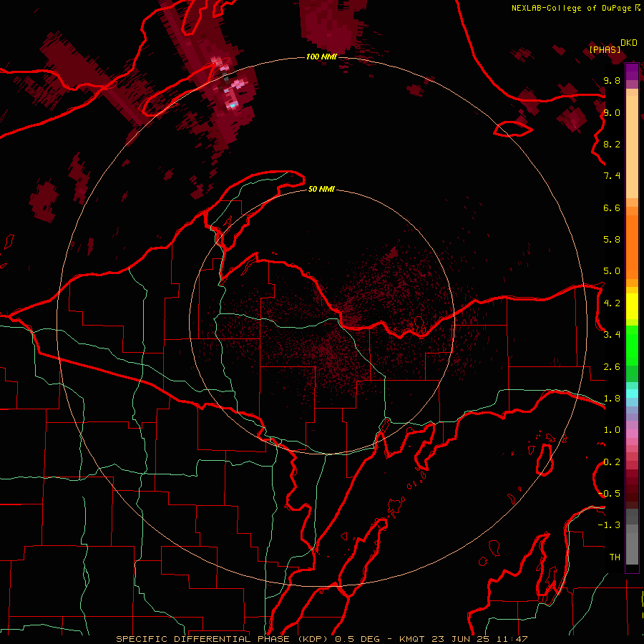Click the 7.4 legend value
Viewport: 644px width, 644px height.
(612, 176)
